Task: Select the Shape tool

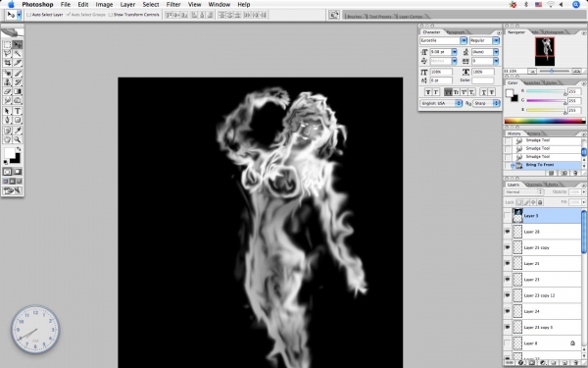Action: (18, 120)
